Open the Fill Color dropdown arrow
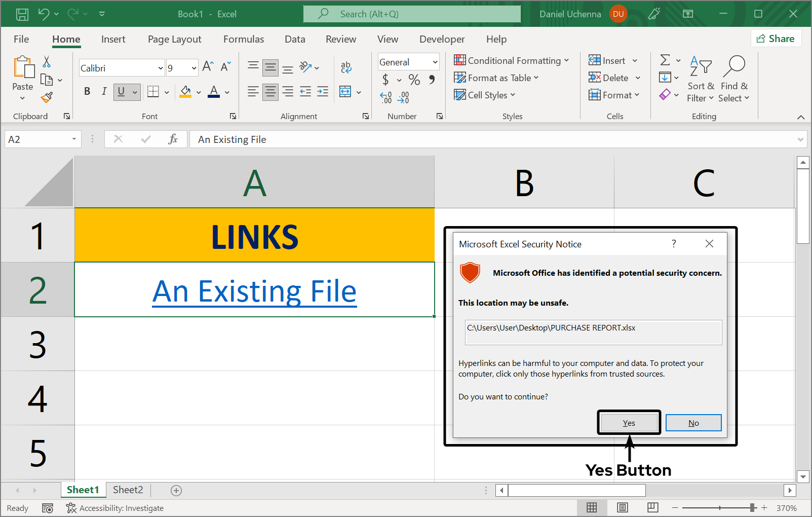 pos(198,92)
